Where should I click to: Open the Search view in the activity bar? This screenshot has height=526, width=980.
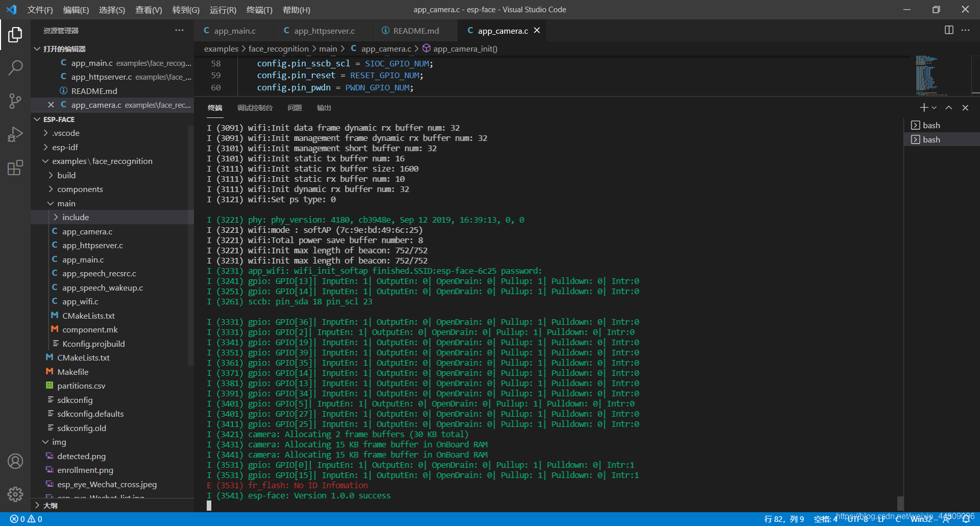(x=15, y=67)
